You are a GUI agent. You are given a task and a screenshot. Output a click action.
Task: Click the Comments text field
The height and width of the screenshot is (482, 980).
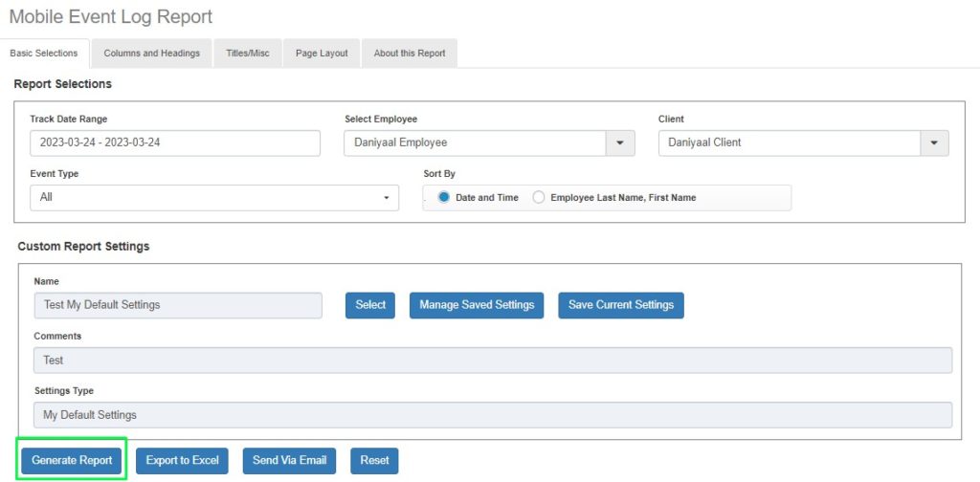[492, 360]
